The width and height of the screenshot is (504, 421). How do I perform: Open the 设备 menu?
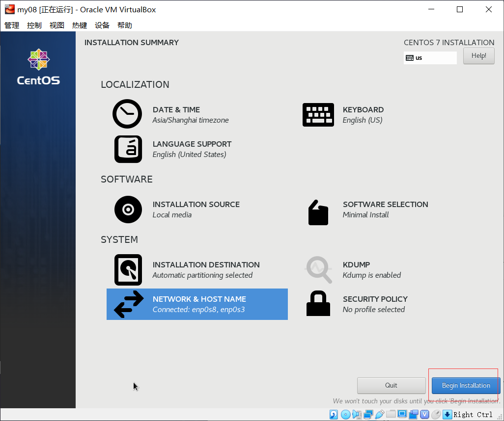tap(102, 26)
